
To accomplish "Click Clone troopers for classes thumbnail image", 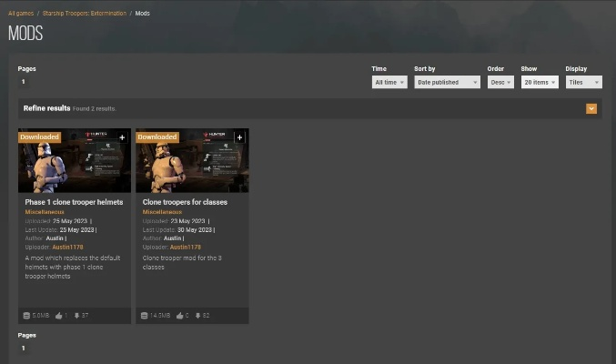I will click(191, 164).
